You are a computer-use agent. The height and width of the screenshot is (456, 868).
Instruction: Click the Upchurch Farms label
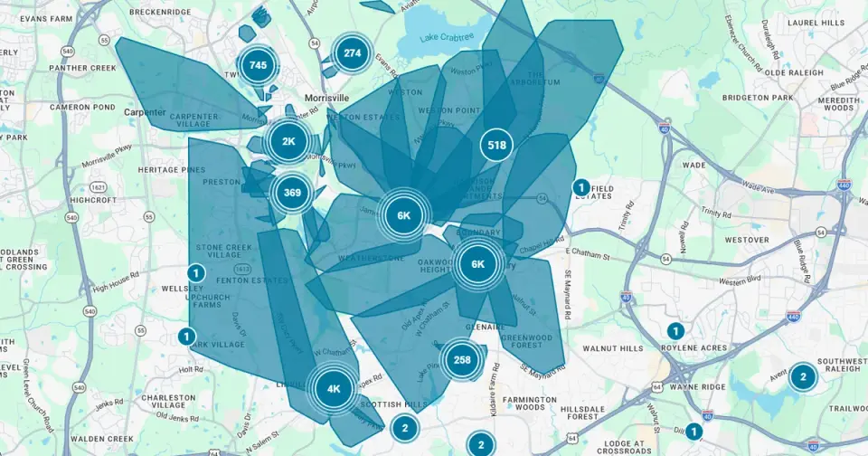(x=207, y=301)
